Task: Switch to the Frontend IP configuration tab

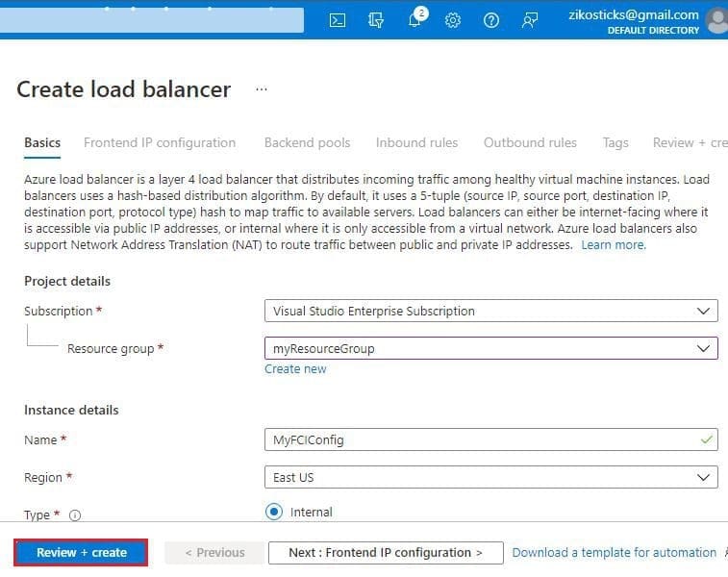Action: click(x=160, y=143)
